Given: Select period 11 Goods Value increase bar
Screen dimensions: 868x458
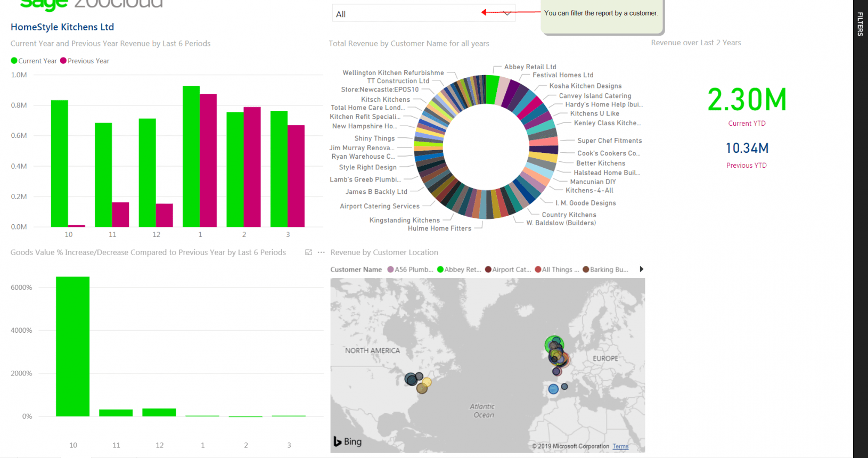Looking at the screenshot, I should (x=116, y=413).
